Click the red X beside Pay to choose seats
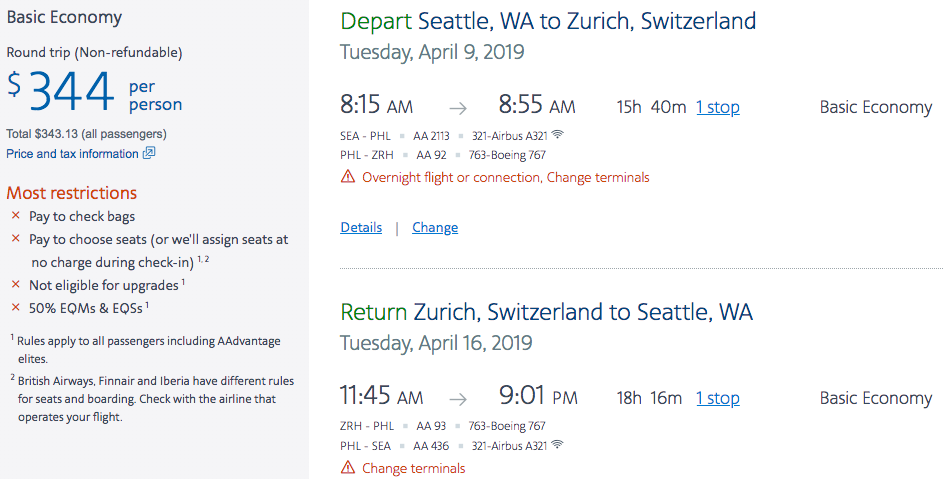This screenshot has width=943, height=479. coord(15,240)
